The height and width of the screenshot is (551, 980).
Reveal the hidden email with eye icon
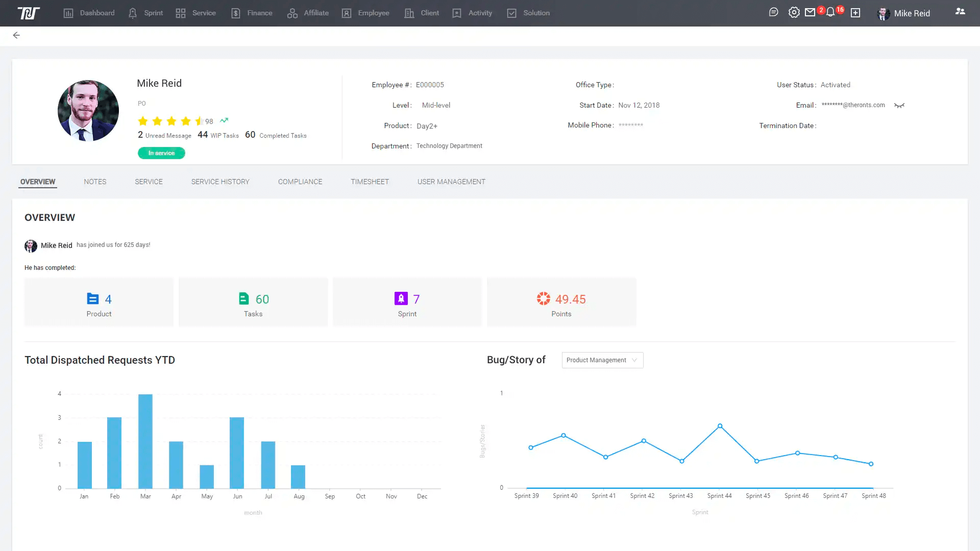pos(899,106)
